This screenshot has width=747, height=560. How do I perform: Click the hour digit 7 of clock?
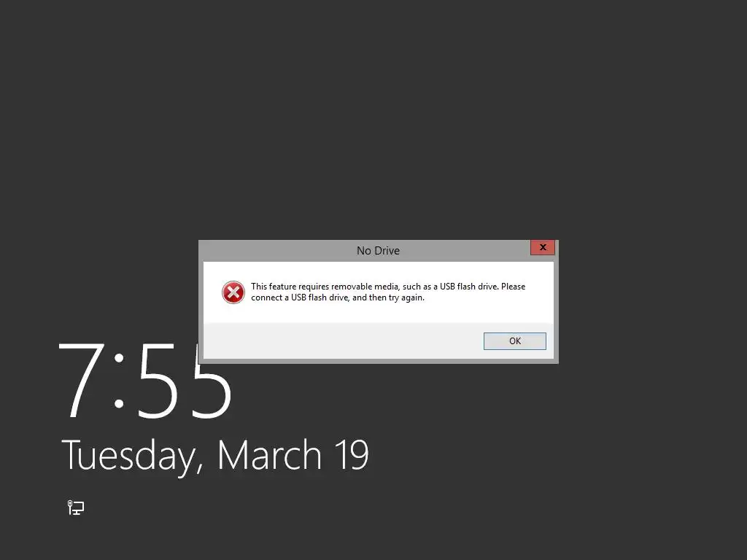point(82,380)
